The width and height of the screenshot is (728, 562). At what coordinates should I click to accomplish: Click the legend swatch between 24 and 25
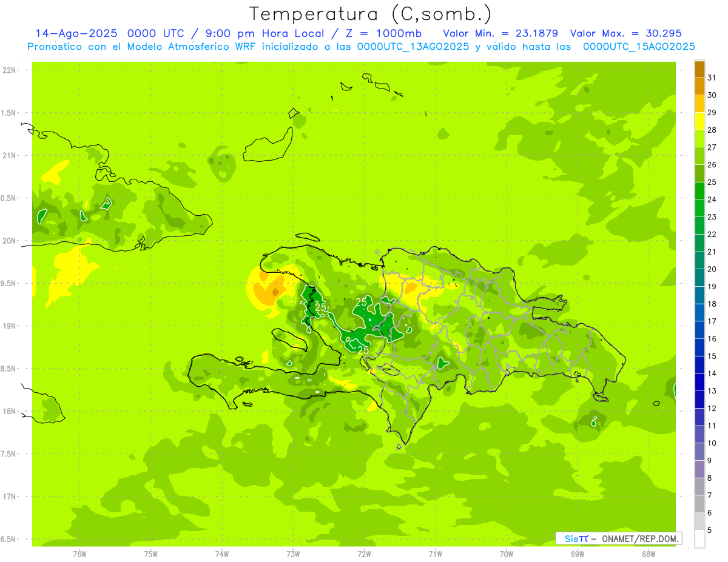(699, 190)
